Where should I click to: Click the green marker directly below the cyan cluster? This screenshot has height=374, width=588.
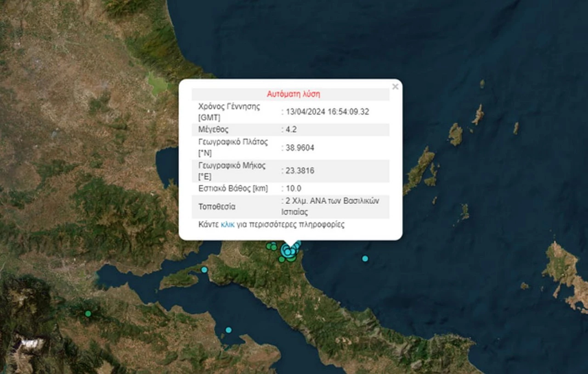click(x=291, y=258)
